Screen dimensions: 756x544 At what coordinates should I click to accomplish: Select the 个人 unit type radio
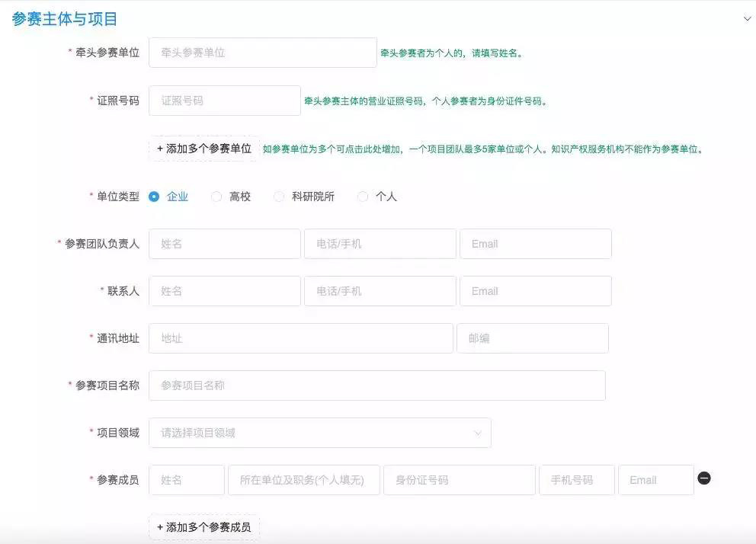point(363,197)
